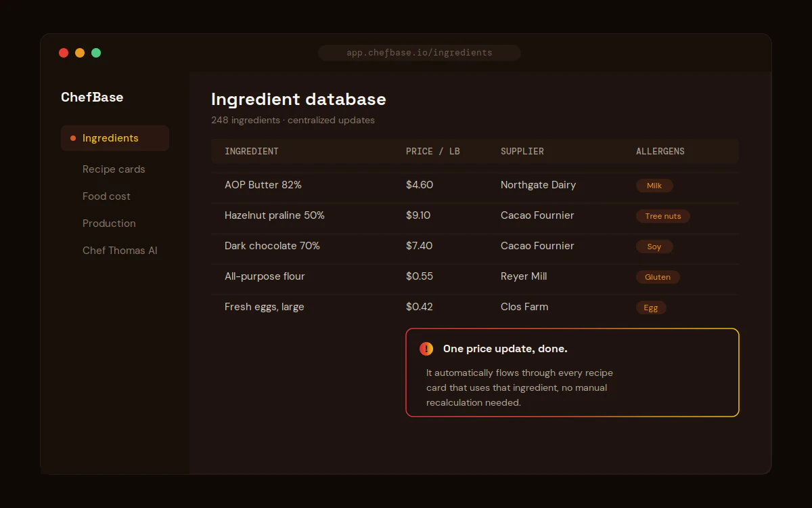The height and width of the screenshot is (508, 812).
Task: Select All-purpose flour ingredient
Action: coord(265,276)
